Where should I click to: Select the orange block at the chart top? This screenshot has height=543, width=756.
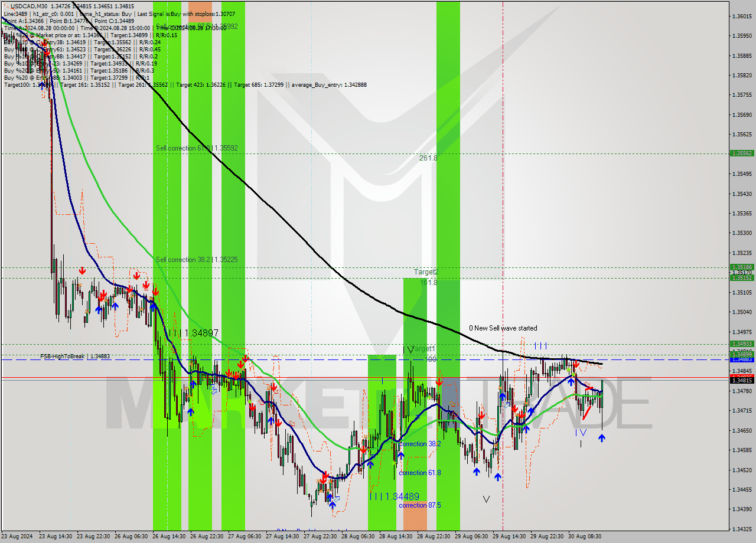pyautogui.click(x=200, y=12)
